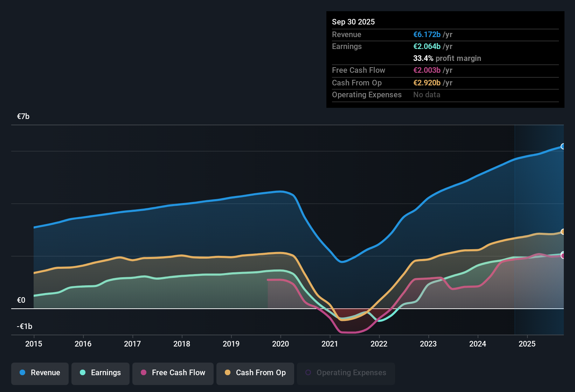Click the 33.4% profit margin text
Viewport: 575px width, 392px height.
pos(447,58)
